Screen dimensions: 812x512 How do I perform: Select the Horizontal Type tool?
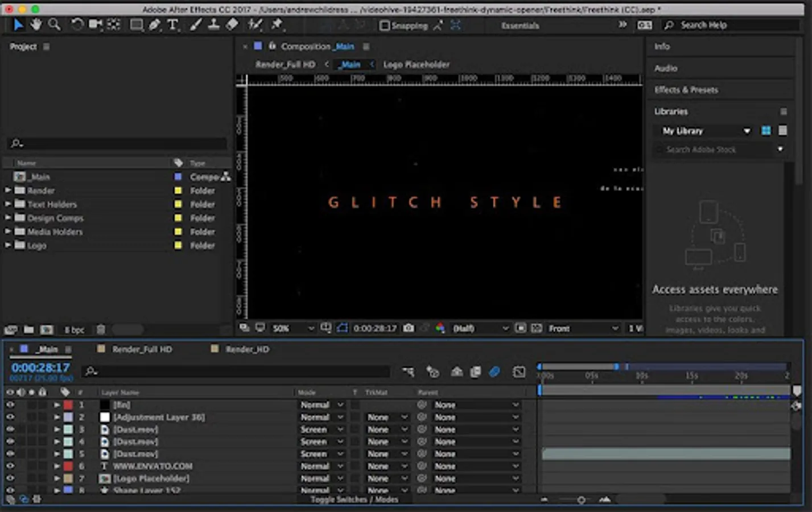click(x=173, y=24)
